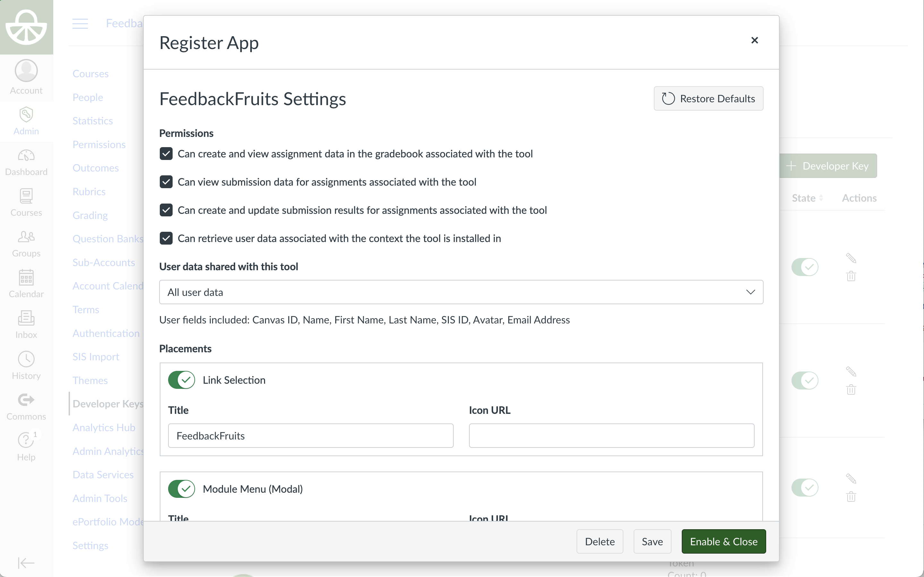The width and height of the screenshot is (924, 577).
Task: Click the Link Selection Icon URL field
Action: (611, 436)
